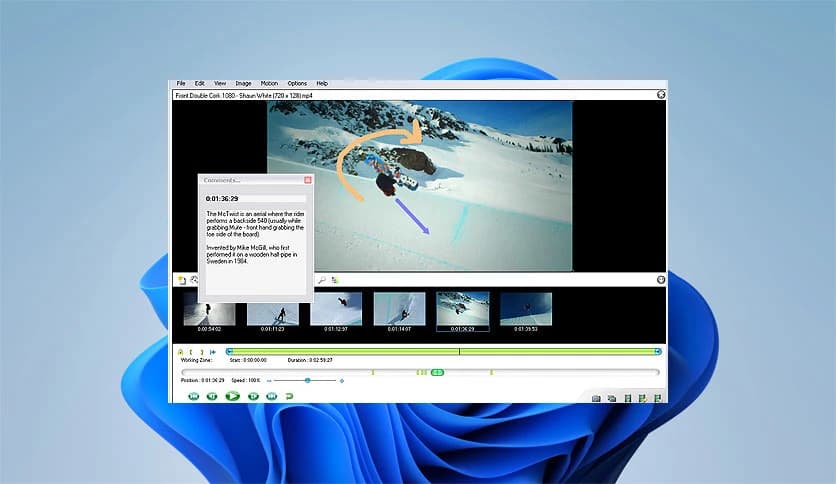
Task: Select the add key image tool icon
Action: click(x=182, y=280)
